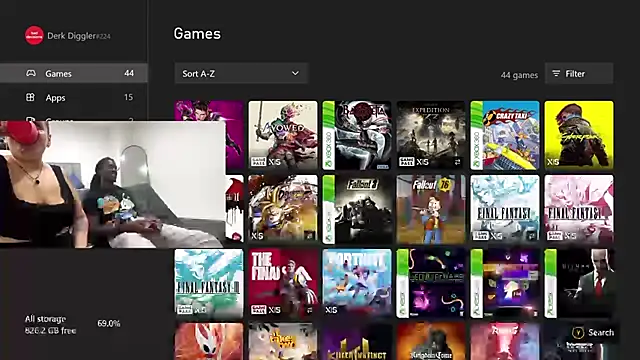Screen dimensions: 640x360
Task: Open the Dragon Ball FighterZ tile
Action: click(283, 209)
